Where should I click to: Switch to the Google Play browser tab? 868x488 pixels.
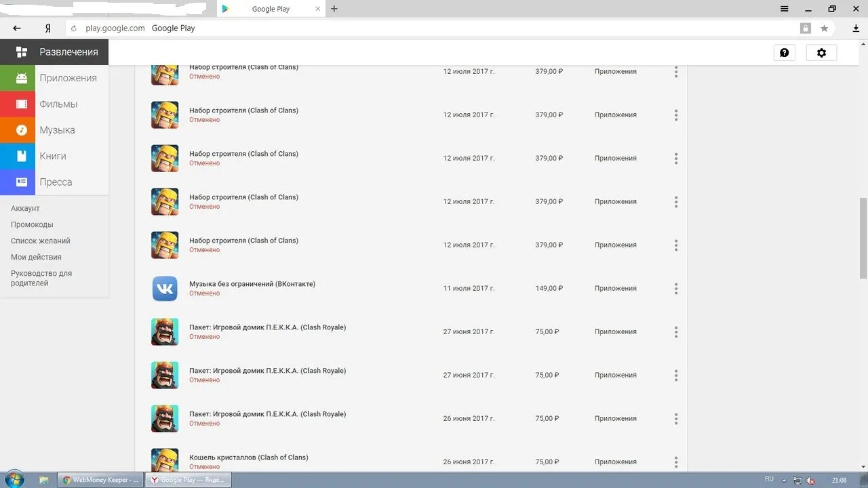(271, 9)
